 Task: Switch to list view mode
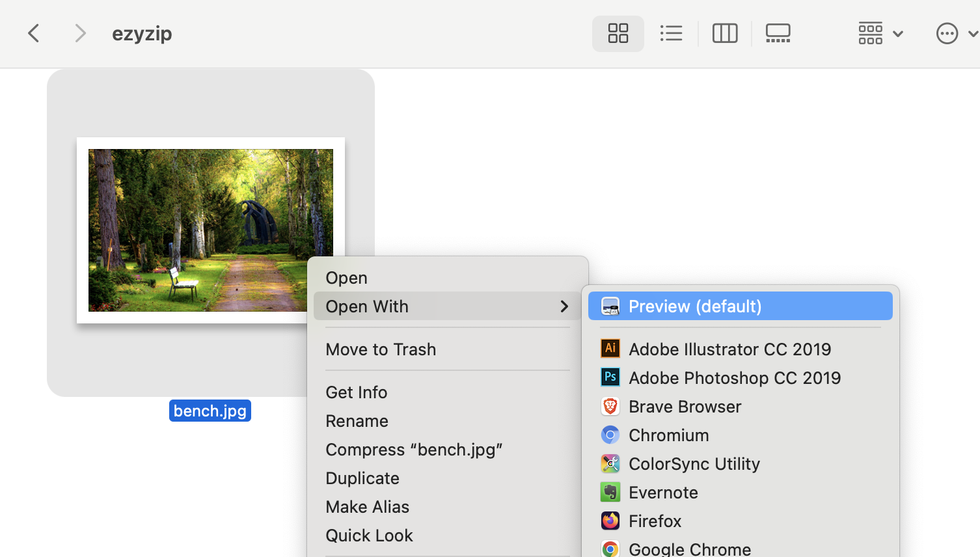(672, 33)
